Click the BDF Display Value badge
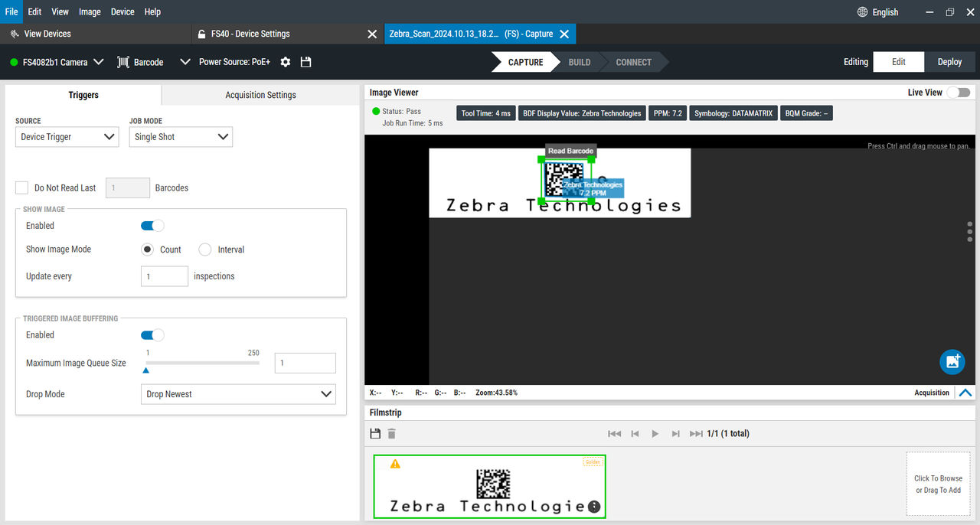The image size is (980, 525). coord(582,113)
